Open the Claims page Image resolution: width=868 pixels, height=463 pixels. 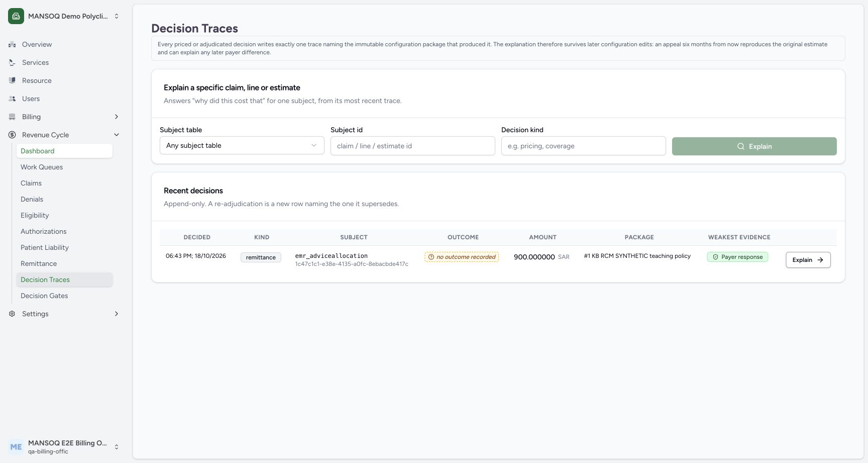point(64,183)
